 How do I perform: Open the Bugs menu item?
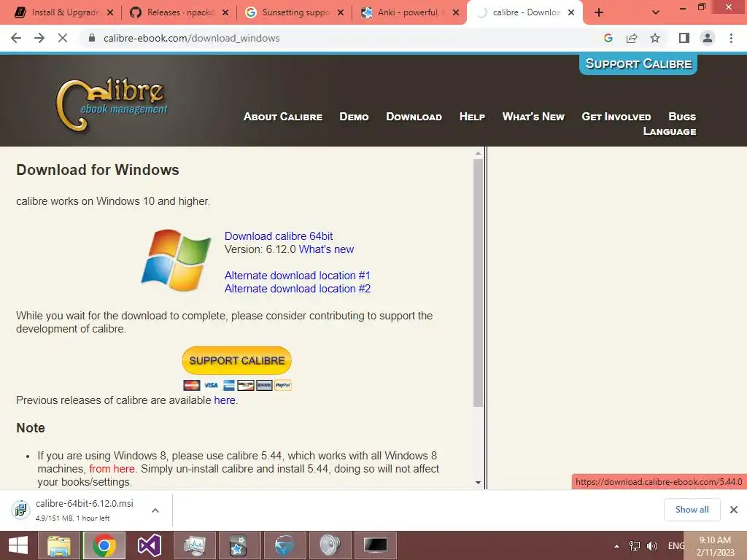pyautogui.click(x=682, y=117)
